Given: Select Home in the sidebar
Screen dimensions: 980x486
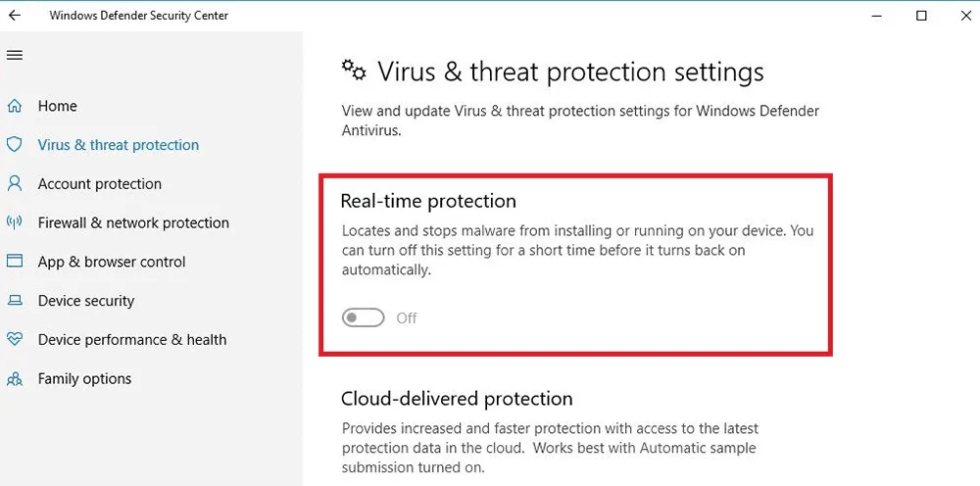Looking at the screenshot, I should tap(58, 106).
